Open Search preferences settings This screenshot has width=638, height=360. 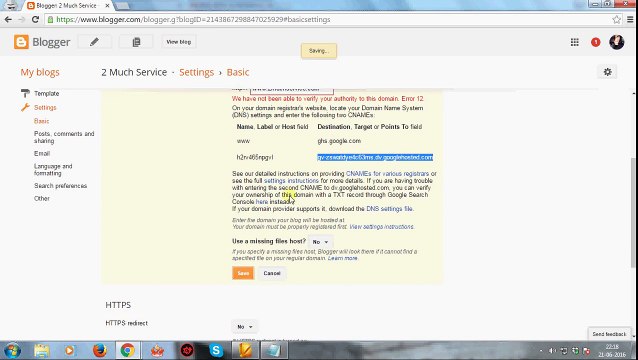click(61, 185)
